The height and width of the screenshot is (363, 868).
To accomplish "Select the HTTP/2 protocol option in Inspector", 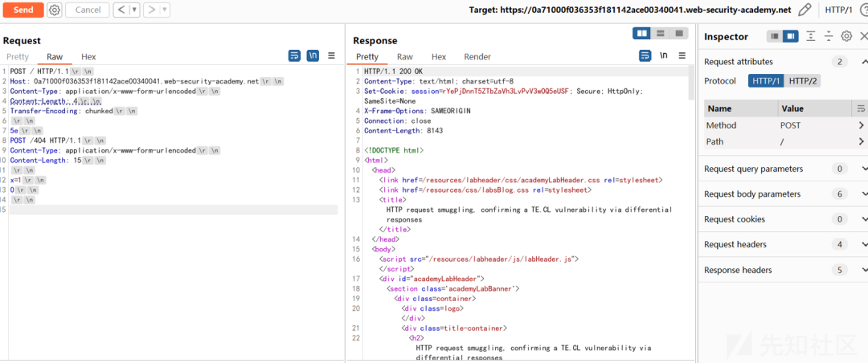I will (803, 81).
